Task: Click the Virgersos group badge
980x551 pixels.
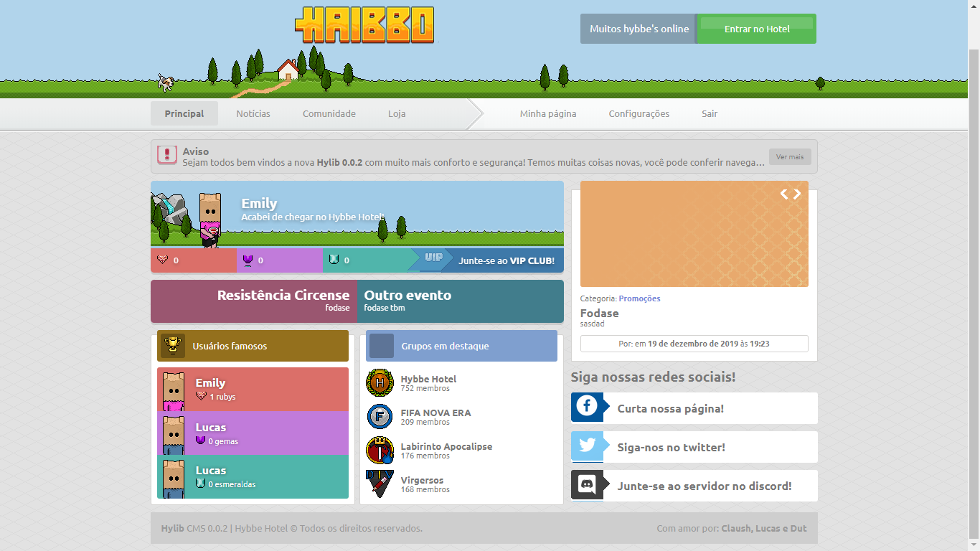Action: point(380,484)
